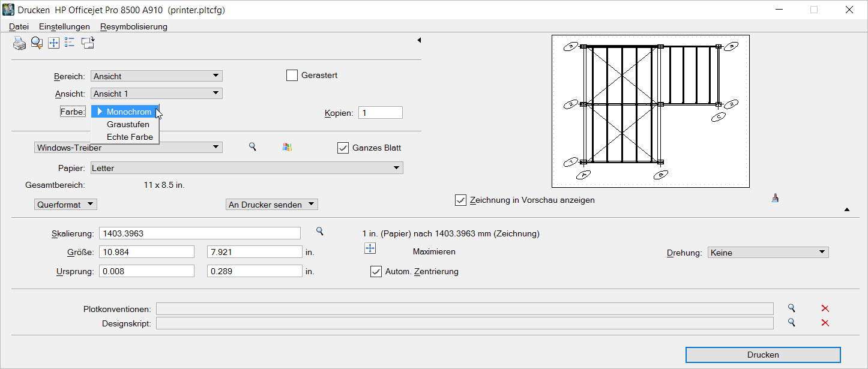Click the magnifier beside Skalierung field
868x369 pixels.
point(320,231)
